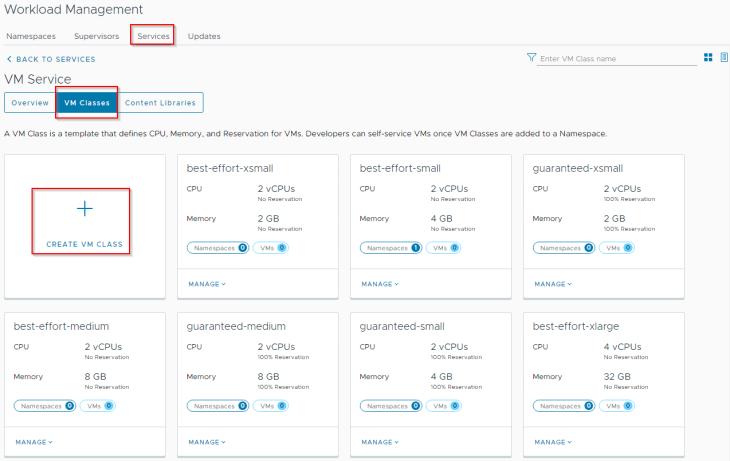Image resolution: width=730 pixels, height=461 pixels.
Task: Click Namespaces badge on best-effort-medium
Action: 45,406
